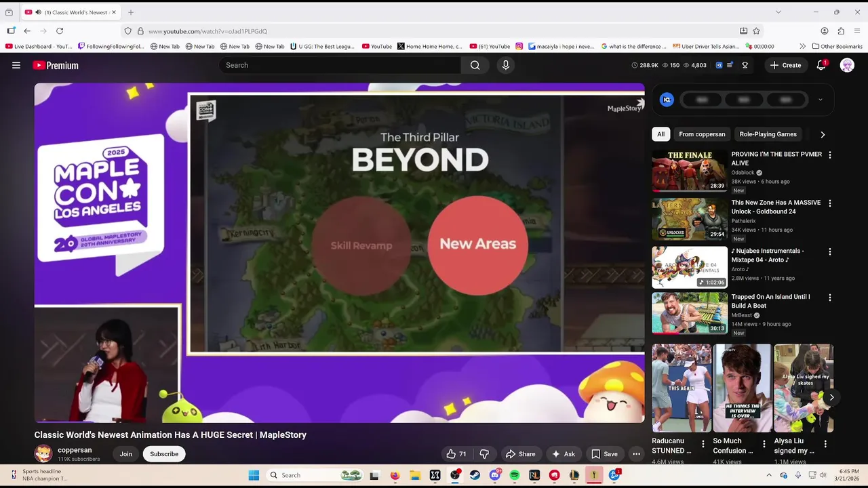This screenshot has height=488, width=868.
Task: Open the YouTube guide hamburger menu
Action: point(16,65)
